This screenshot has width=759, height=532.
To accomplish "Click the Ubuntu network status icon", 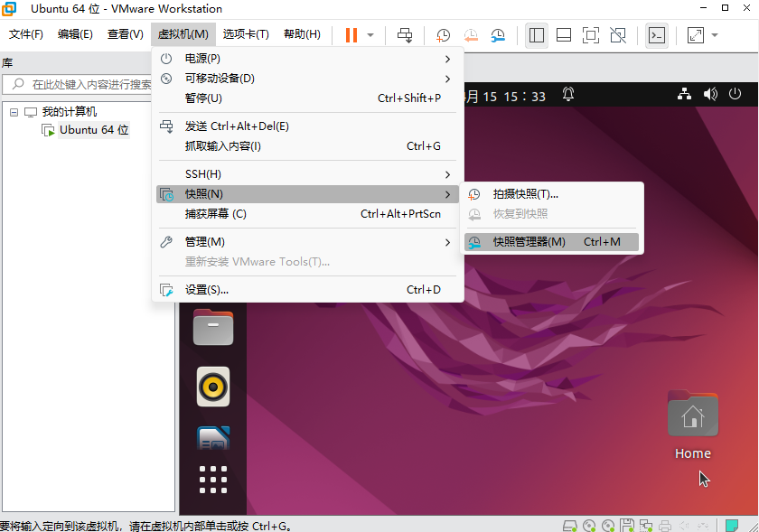I will click(x=685, y=95).
